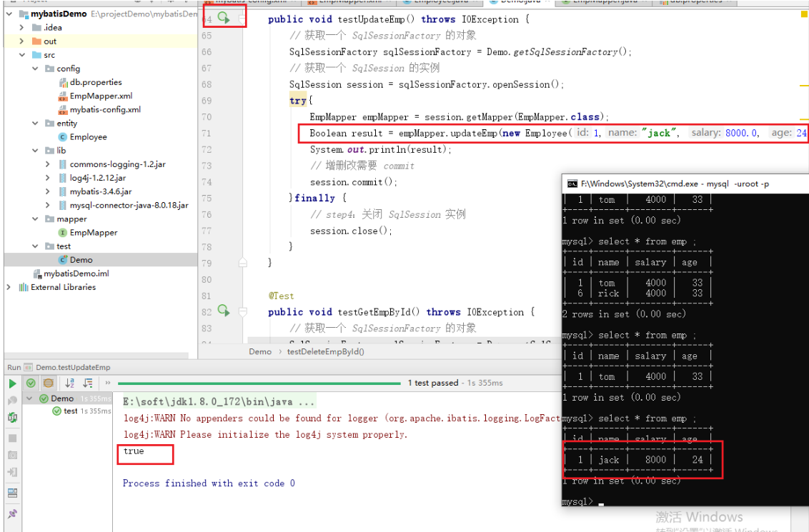809x532 pixels.
Task: Click the green test progress bar
Action: tap(259, 383)
